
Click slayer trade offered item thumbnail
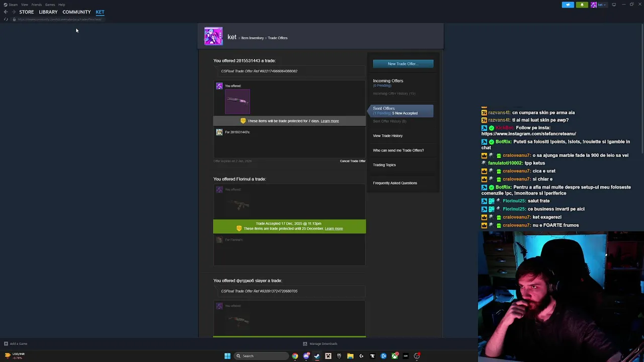(x=237, y=321)
